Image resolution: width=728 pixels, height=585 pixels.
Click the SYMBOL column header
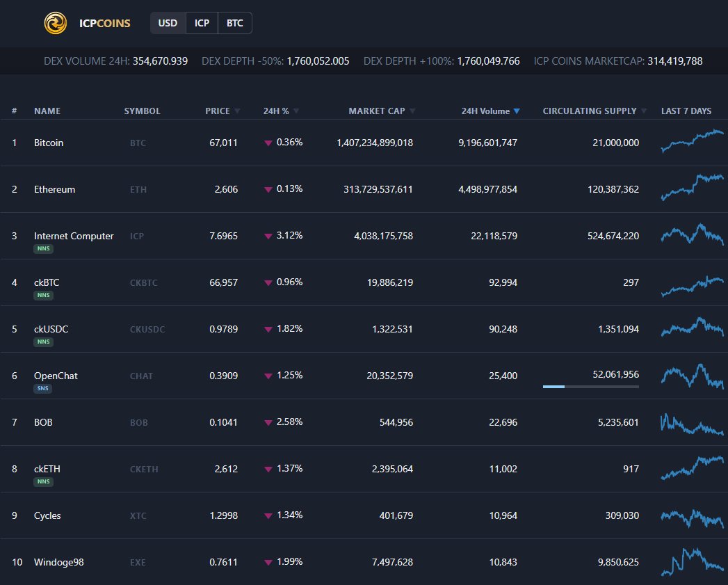(x=142, y=111)
